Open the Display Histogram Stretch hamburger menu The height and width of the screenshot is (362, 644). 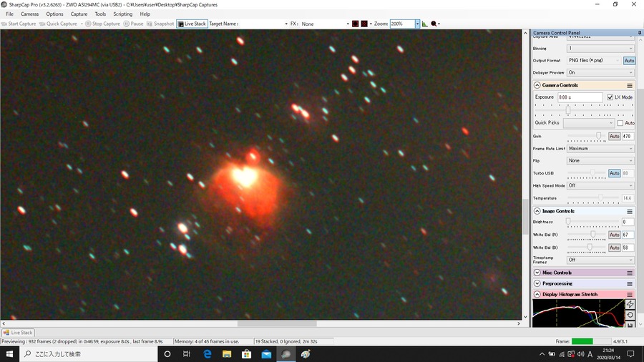630,295
